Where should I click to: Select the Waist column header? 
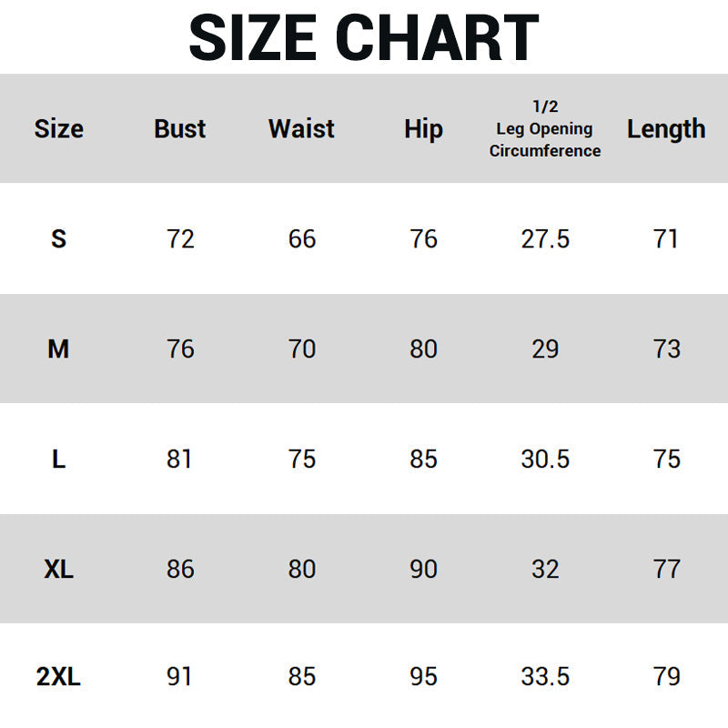tap(301, 129)
